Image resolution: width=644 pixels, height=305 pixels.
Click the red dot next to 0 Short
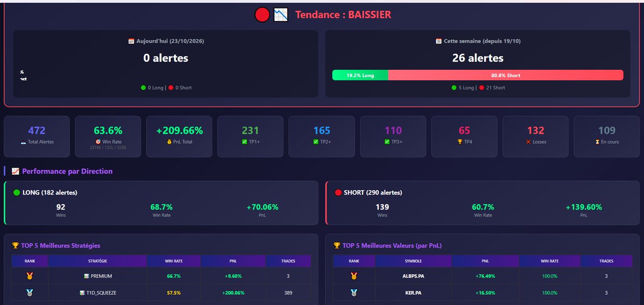pos(171,88)
